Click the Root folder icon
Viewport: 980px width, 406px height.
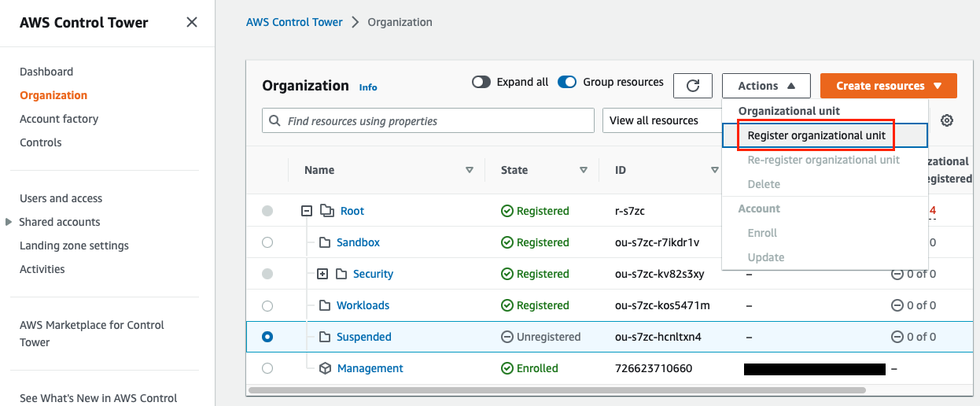[x=326, y=211]
